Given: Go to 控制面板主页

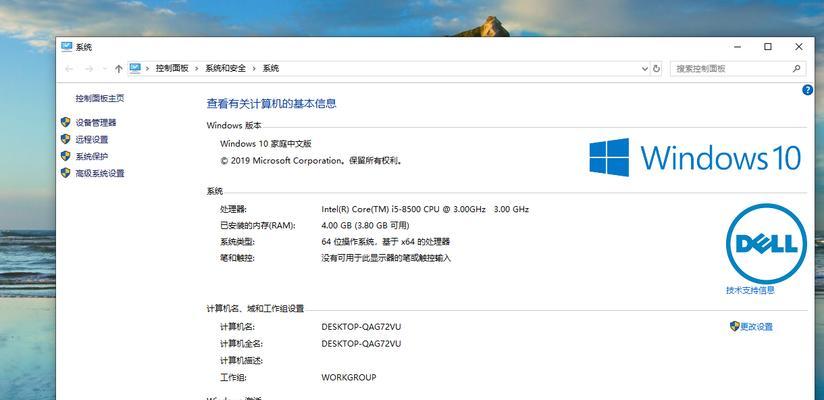Looking at the screenshot, I should 100,98.
